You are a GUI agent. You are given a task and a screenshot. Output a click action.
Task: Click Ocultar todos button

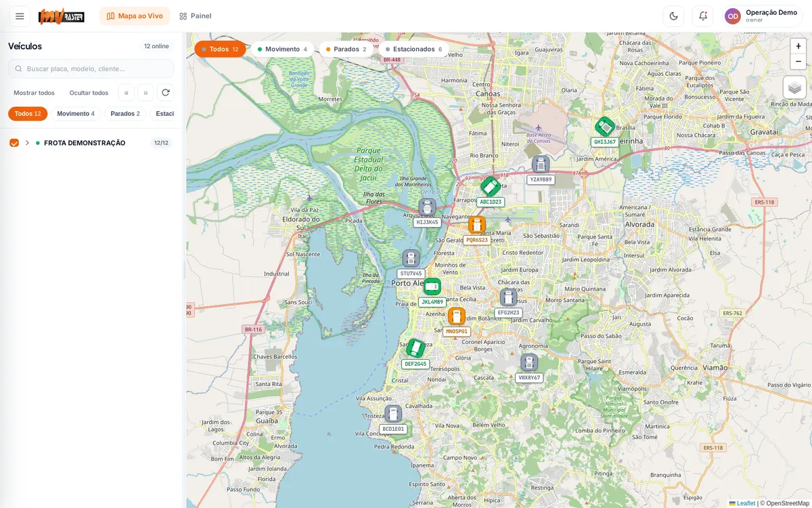click(89, 93)
